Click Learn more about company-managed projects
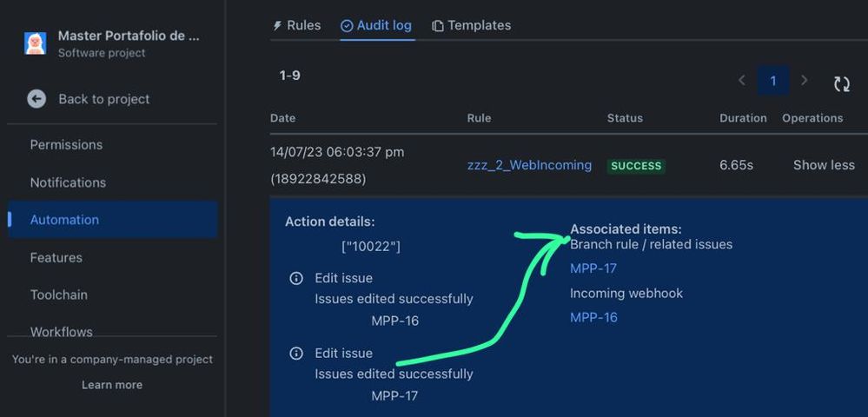Screen dimensions: 868x417 tap(112, 385)
